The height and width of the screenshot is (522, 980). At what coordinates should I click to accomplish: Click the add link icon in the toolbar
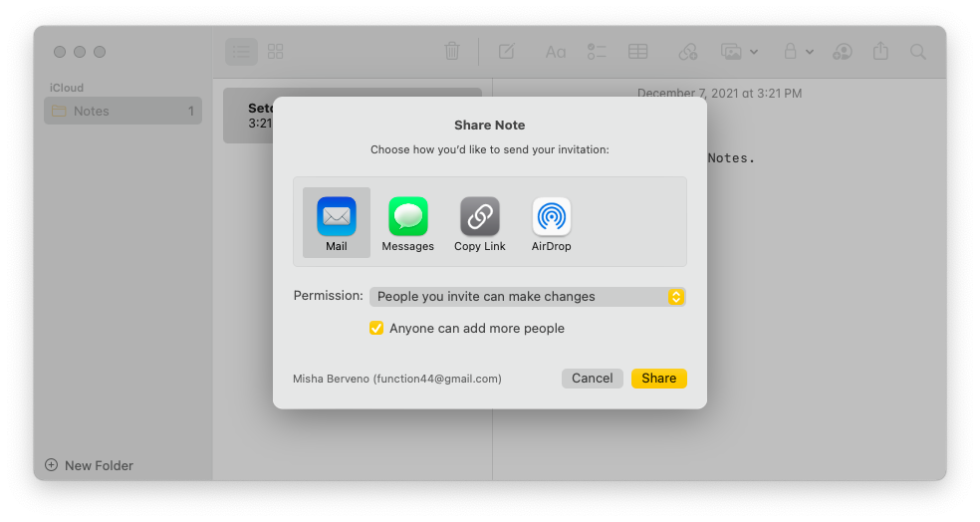(687, 51)
